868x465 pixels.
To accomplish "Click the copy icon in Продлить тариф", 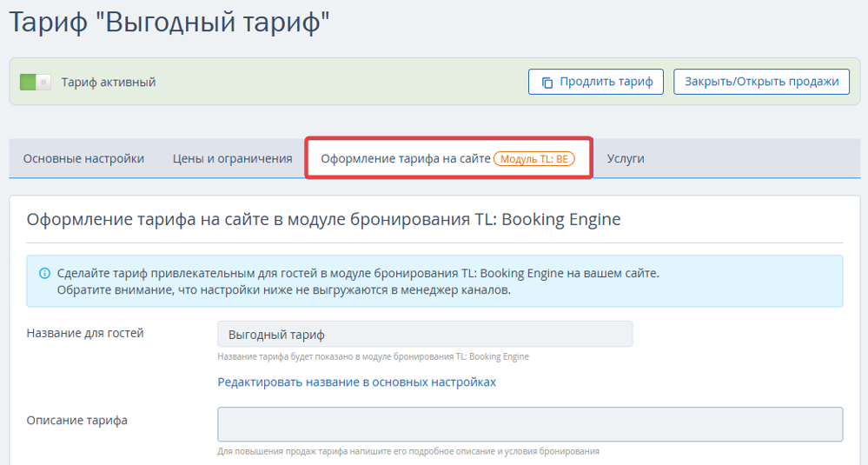I will click(547, 83).
